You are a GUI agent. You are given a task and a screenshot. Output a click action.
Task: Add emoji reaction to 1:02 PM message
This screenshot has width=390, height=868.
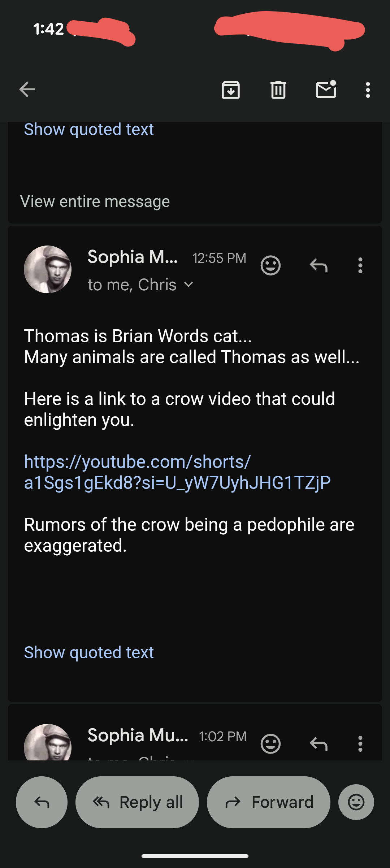coord(270,744)
